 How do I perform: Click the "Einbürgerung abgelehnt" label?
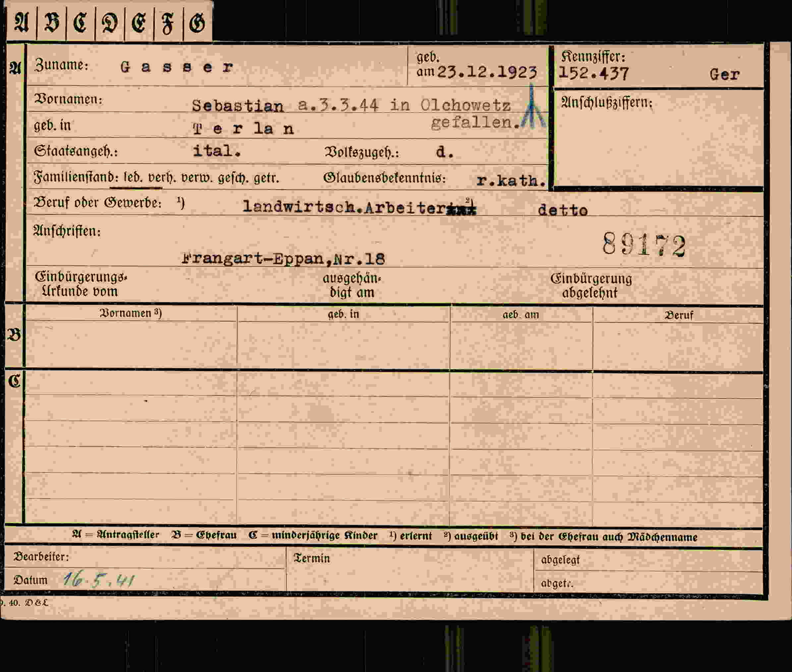pos(591,286)
